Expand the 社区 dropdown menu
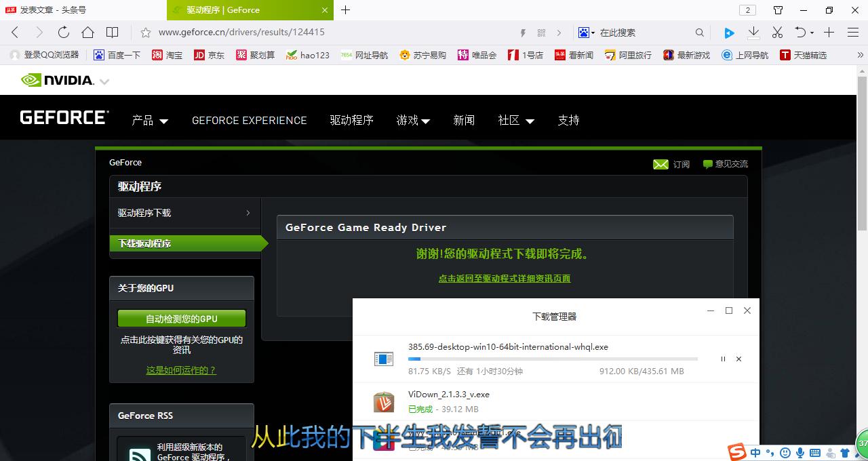Viewport: 868px width, 461px height. click(515, 120)
